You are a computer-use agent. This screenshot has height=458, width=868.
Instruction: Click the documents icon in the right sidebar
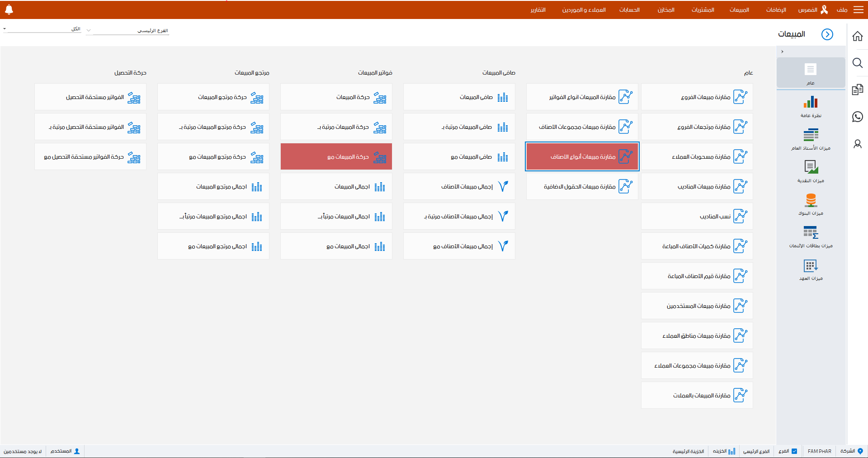[857, 90]
